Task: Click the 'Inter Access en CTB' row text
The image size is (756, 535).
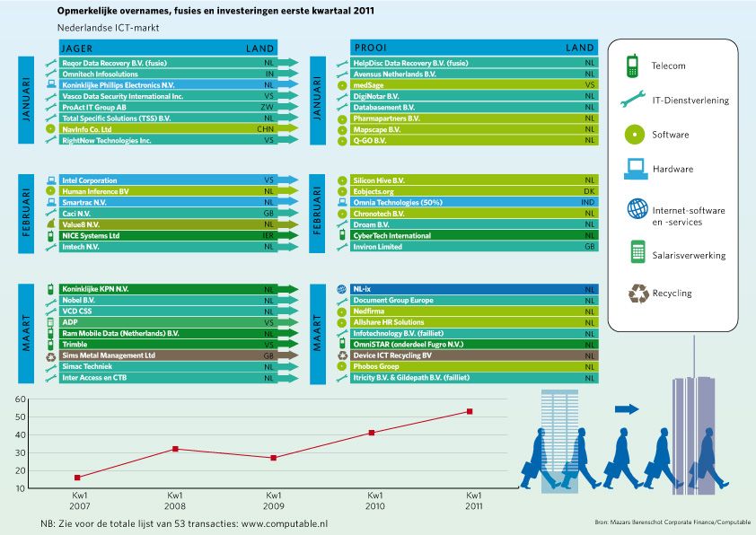Action: tap(94, 378)
